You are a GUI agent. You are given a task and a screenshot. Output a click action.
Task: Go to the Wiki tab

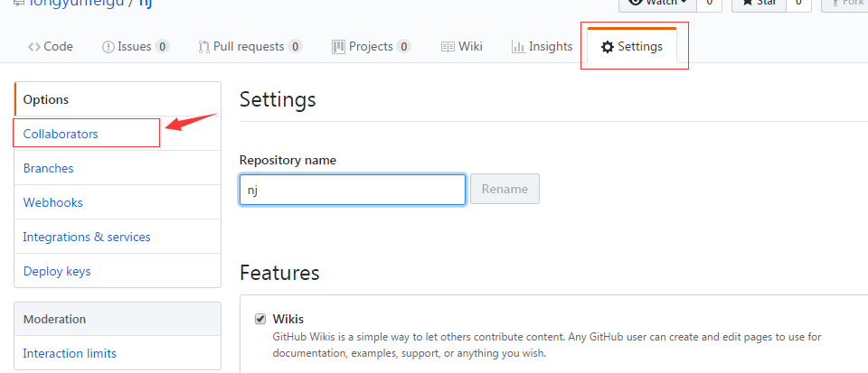click(x=462, y=46)
